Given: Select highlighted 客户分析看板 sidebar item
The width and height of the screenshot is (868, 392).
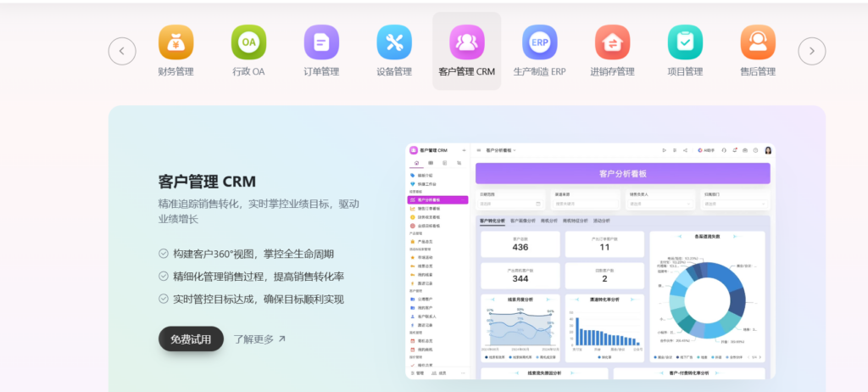Looking at the screenshot, I should (438, 199).
